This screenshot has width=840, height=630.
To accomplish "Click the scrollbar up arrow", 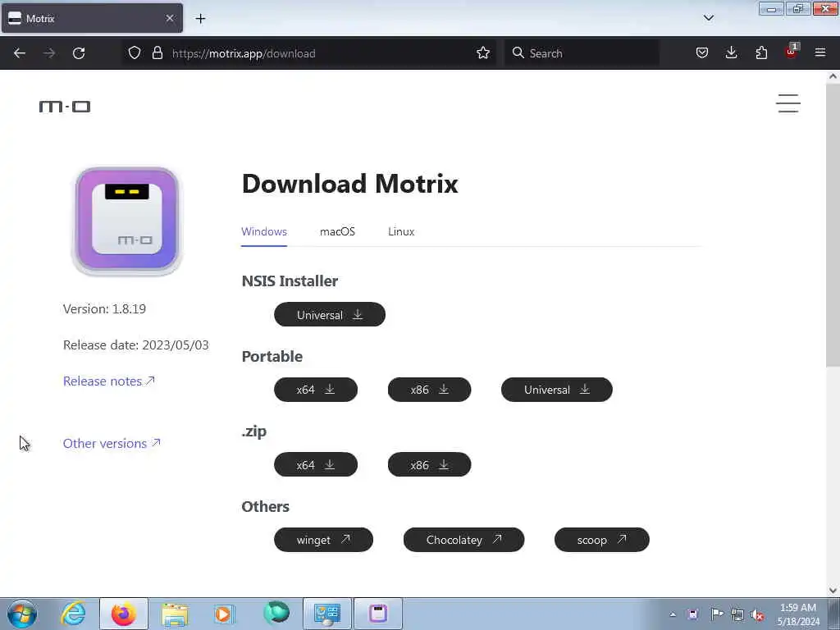I will coord(833,76).
